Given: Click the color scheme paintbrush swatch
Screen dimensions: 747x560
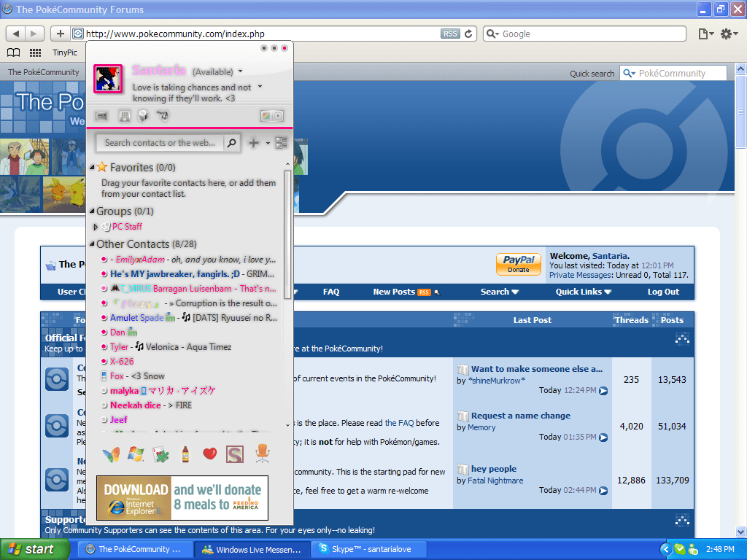Looking at the screenshot, I should 266,116.
